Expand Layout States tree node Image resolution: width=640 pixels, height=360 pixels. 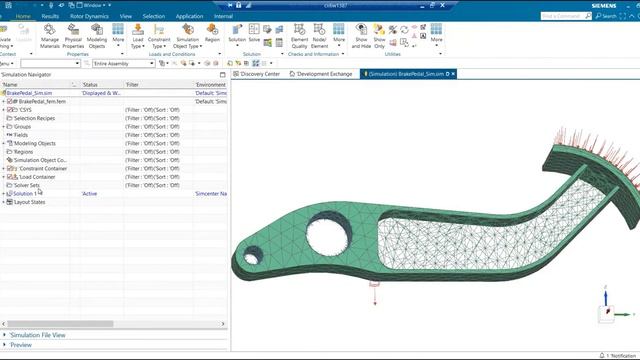[x=4, y=202]
